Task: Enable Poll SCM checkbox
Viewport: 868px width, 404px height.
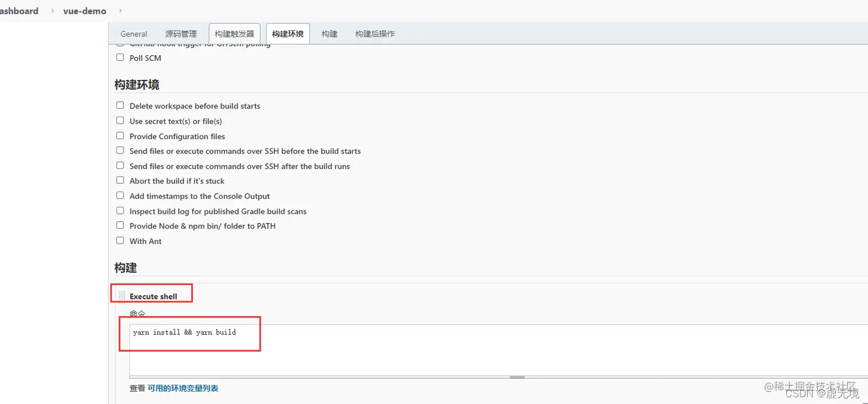Action: (x=120, y=57)
